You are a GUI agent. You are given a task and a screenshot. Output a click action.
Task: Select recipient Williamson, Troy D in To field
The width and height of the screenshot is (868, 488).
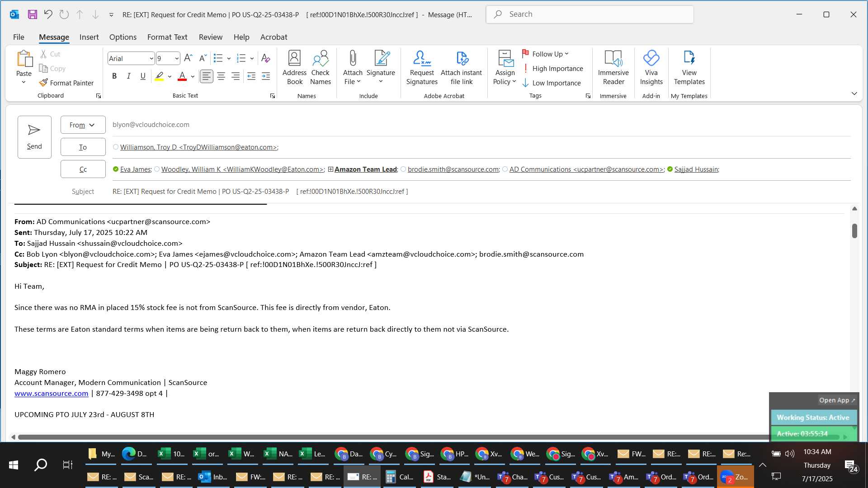[199, 147]
